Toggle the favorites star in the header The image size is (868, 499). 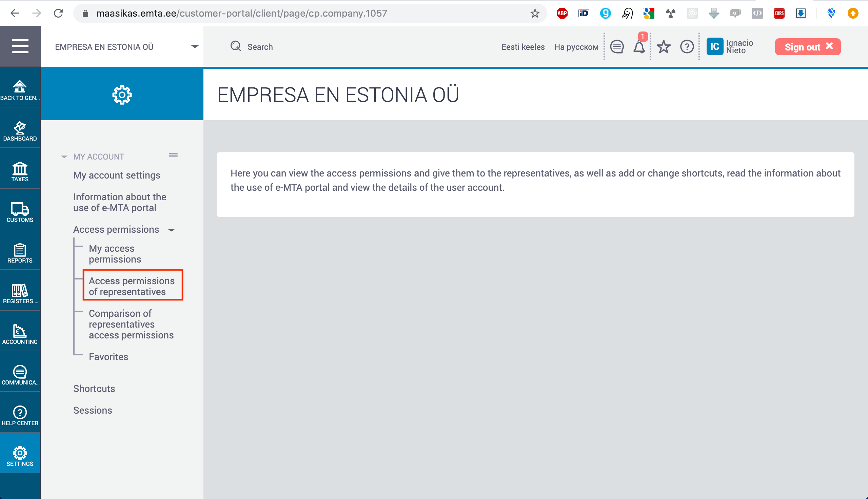663,47
